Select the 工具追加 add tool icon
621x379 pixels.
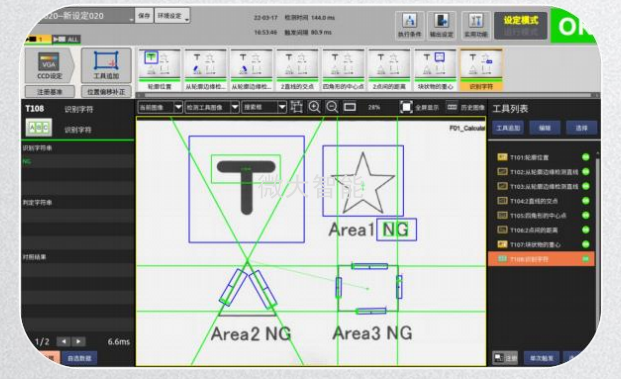point(106,65)
